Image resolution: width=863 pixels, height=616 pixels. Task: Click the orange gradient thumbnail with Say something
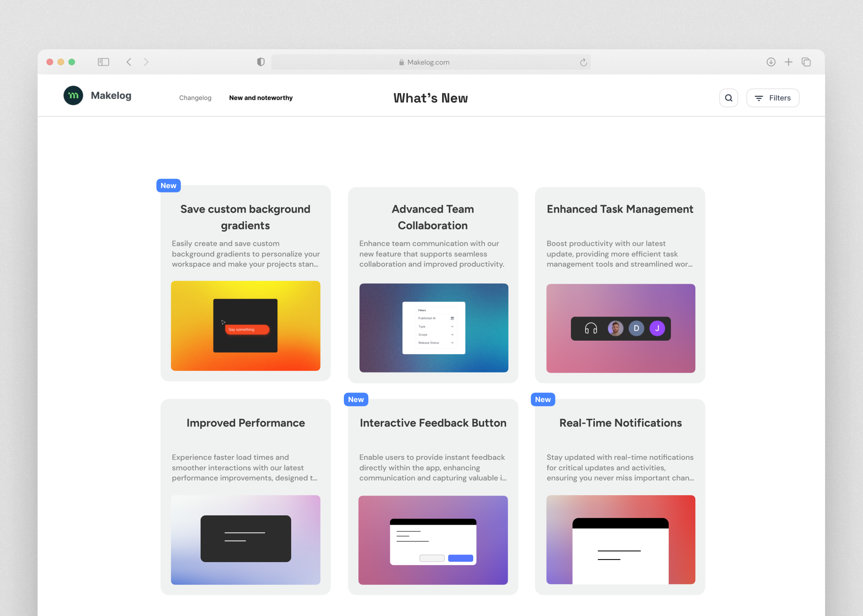pos(245,326)
